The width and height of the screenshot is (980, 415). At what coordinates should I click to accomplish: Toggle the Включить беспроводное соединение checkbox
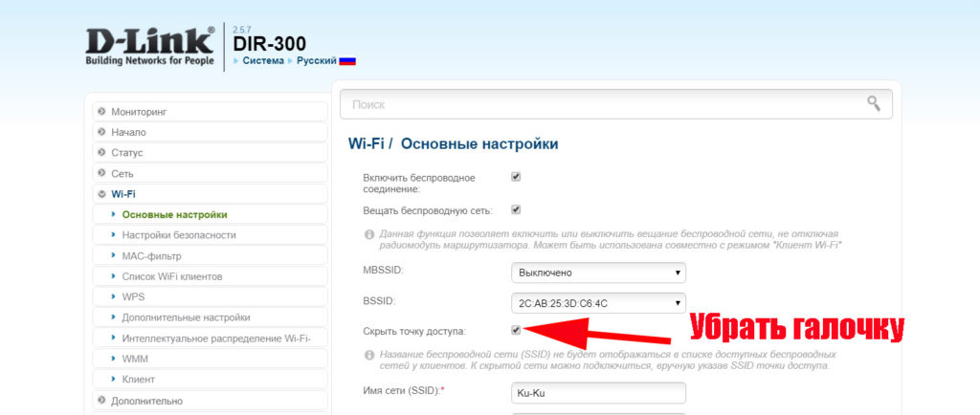pos(516,177)
